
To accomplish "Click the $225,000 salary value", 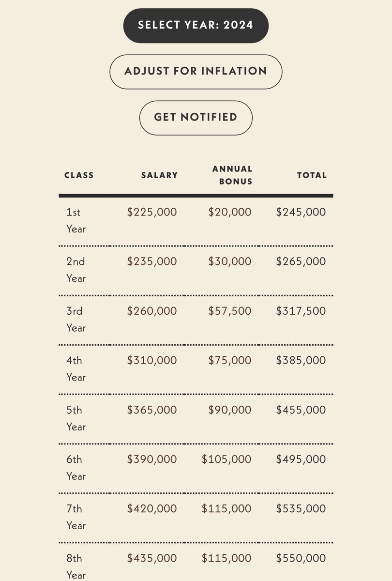I will pos(152,212).
